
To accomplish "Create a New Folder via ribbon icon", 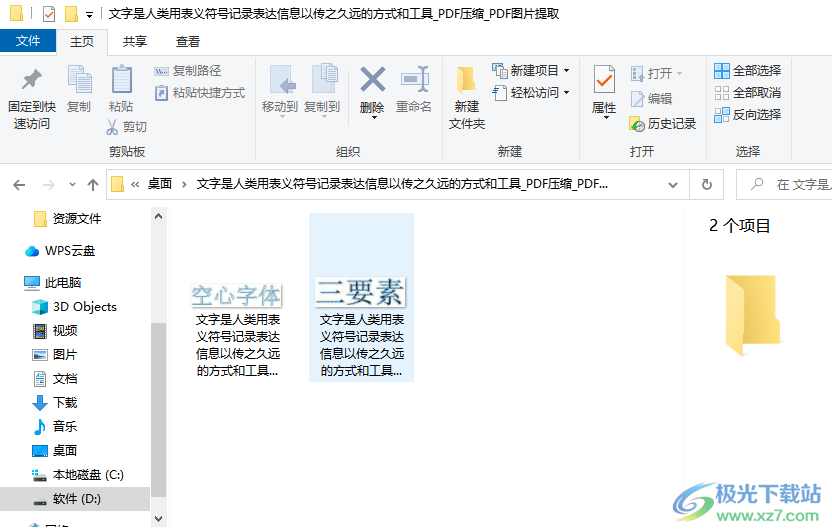I will pyautogui.click(x=466, y=81).
